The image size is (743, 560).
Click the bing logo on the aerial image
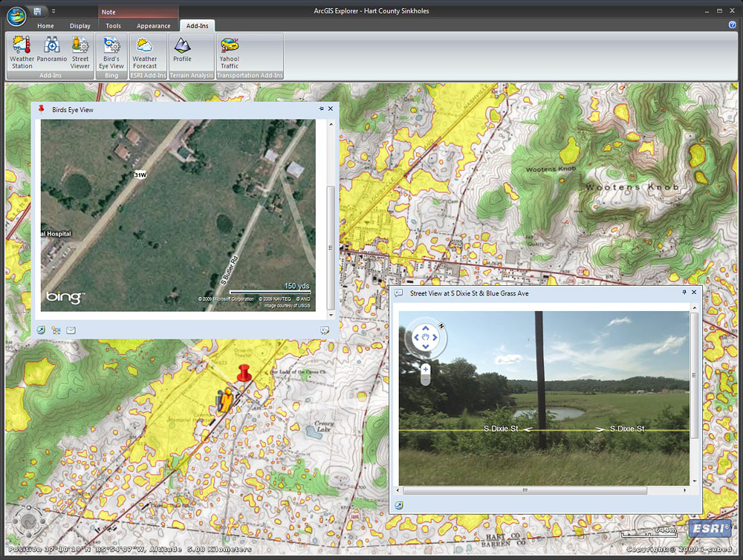(x=65, y=297)
